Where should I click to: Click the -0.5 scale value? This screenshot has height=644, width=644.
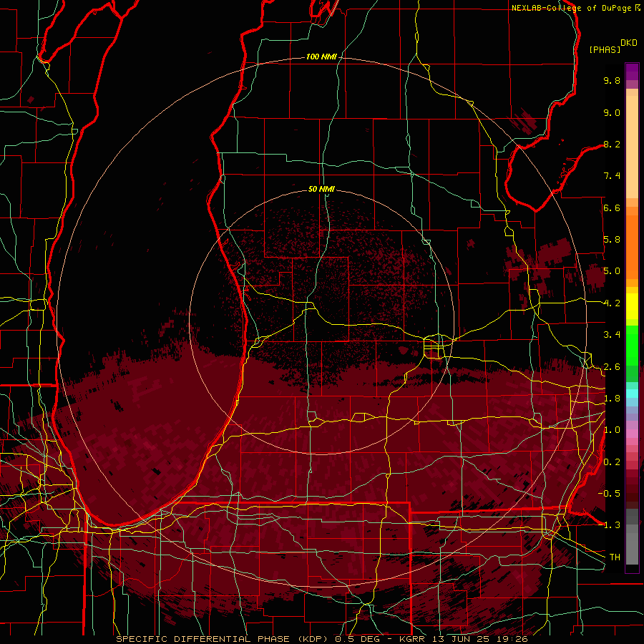(609, 494)
